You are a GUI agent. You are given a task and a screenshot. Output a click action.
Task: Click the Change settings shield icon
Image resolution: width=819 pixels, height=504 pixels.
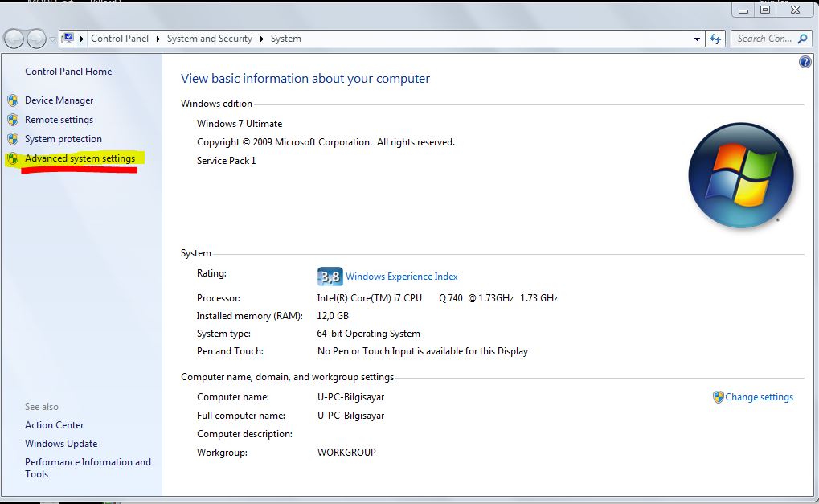[x=719, y=397]
